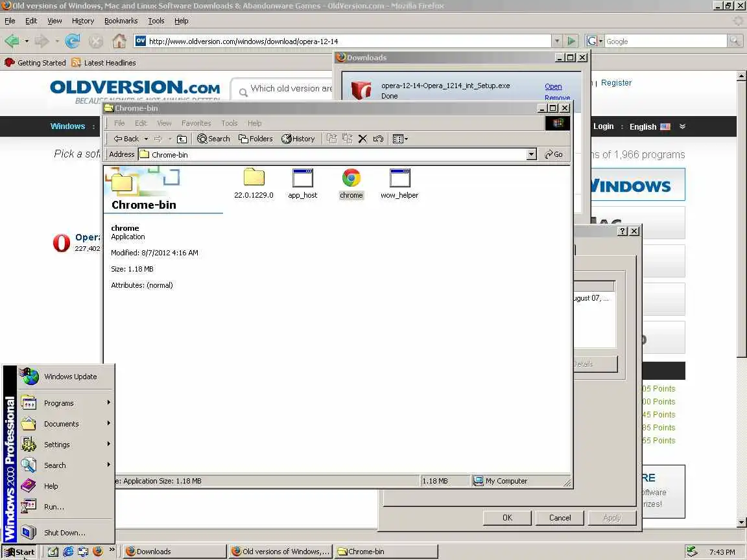Choose Shut Down... in Start menu

click(x=66, y=532)
